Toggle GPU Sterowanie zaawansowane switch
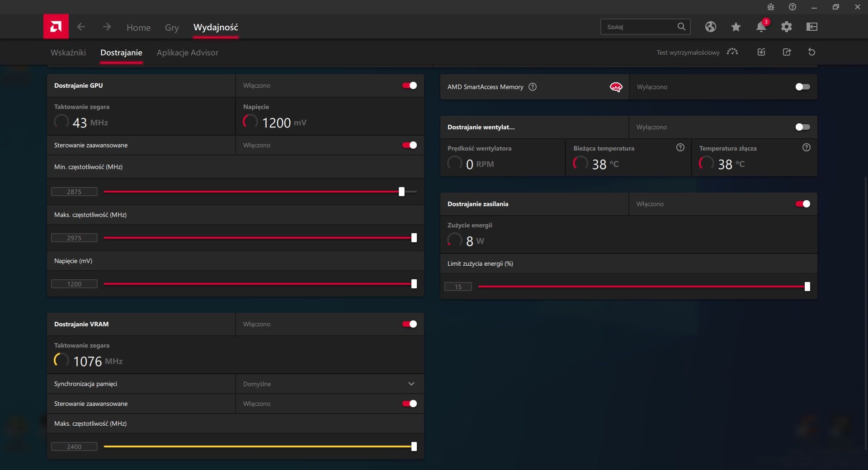Viewport: 868px width, 470px height. 410,145
